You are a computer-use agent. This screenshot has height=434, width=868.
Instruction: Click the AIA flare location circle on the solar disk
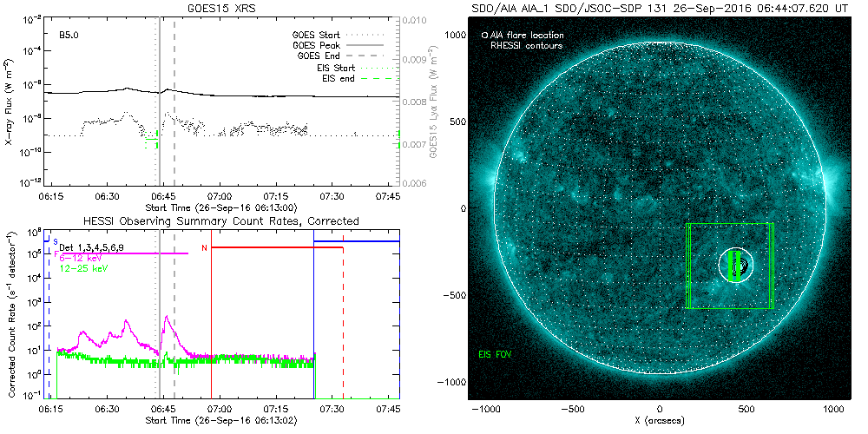pyautogui.click(x=736, y=265)
